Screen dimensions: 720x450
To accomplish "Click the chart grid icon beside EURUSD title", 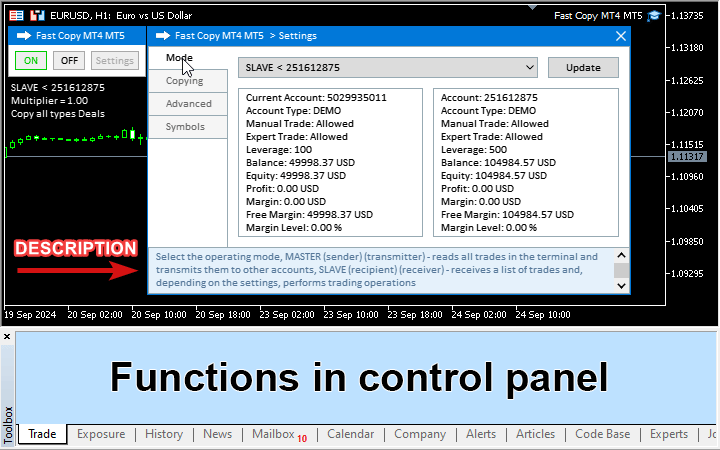I will click(x=16, y=16).
